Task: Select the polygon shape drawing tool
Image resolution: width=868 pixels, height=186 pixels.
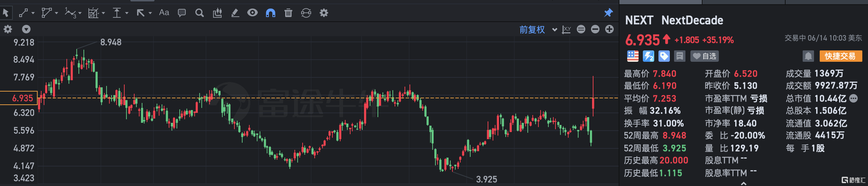Action: point(47,13)
